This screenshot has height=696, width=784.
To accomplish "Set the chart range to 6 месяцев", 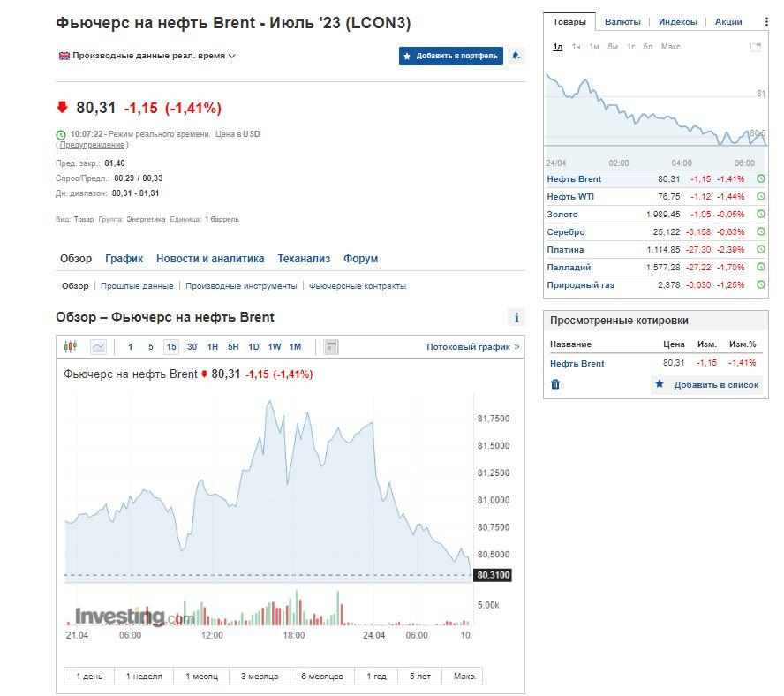I will click(322, 676).
